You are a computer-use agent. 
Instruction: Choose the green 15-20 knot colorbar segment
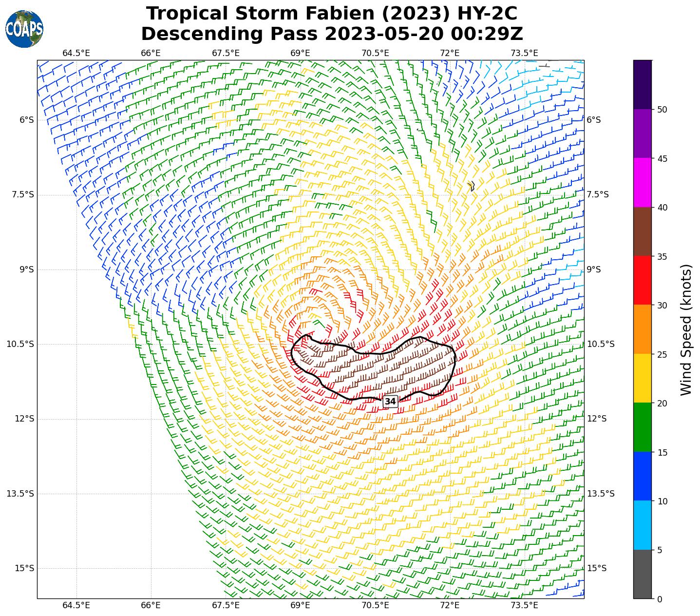click(x=642, y=427)
